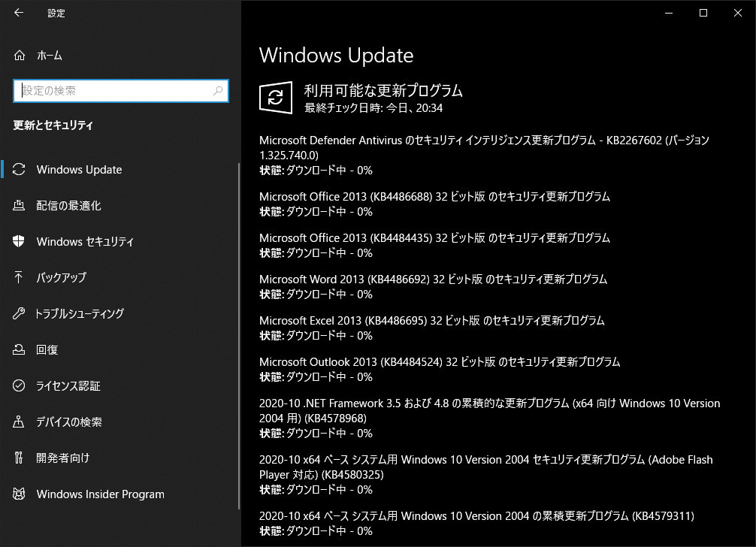The height and width of the screenshot is (547, 756).
Task: Click the search magnifier icon
Action: click(x=218, y=91)
